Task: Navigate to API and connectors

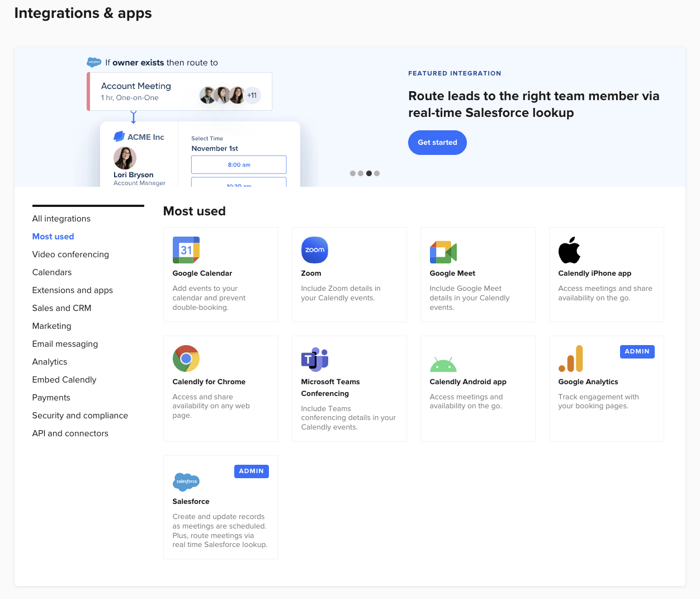Action: 70,433
